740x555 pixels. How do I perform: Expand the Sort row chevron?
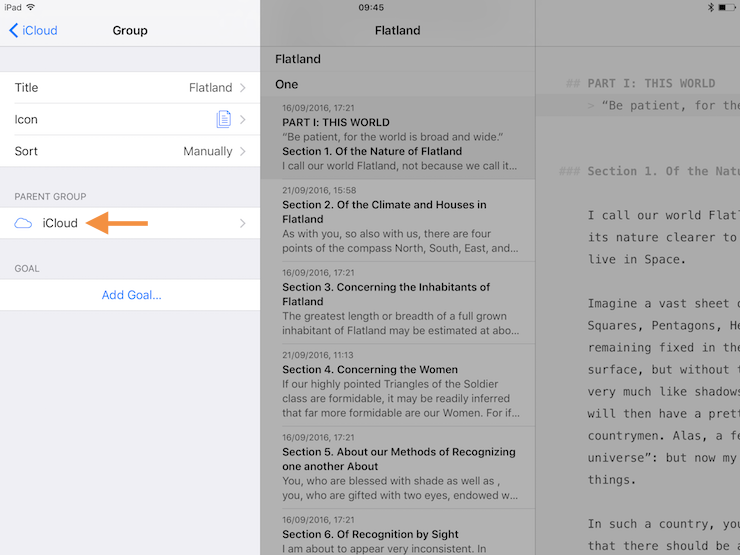(x=243, y=151)
